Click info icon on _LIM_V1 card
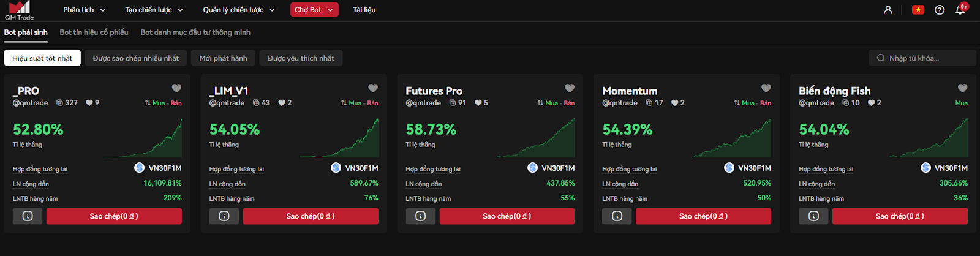 point(224,216)
